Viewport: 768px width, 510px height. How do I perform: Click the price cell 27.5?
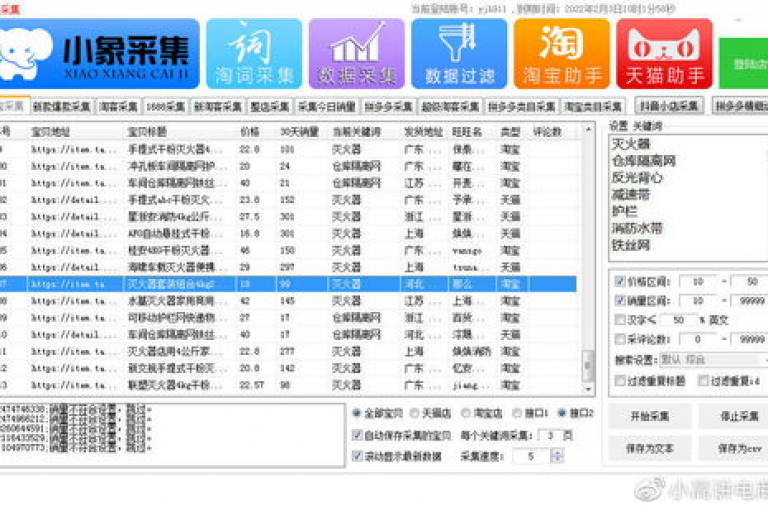coord(249,217)
